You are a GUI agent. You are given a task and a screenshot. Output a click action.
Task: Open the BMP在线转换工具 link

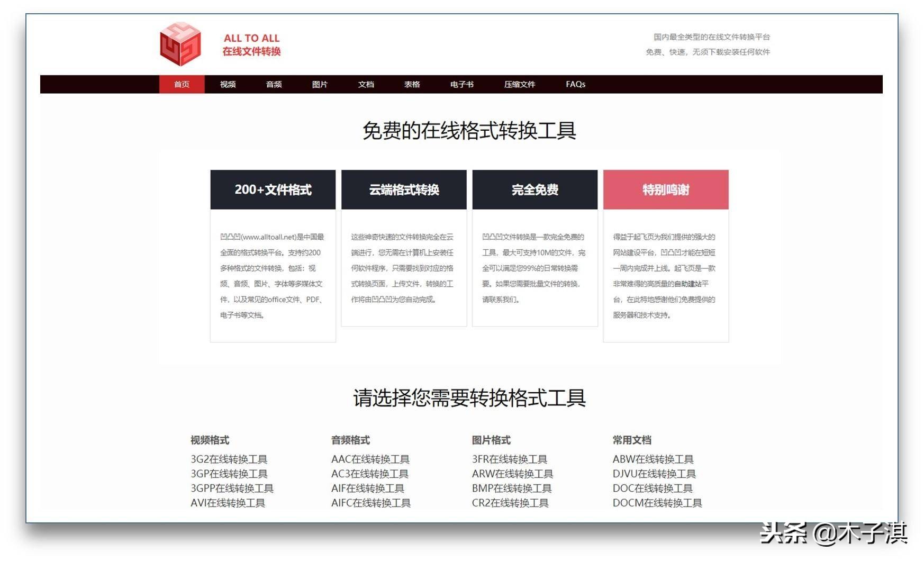coord(511,488)
